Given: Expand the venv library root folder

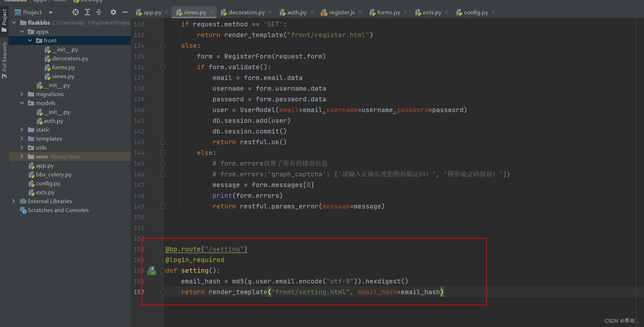Looking at the screenshot, I should (22, 156).
